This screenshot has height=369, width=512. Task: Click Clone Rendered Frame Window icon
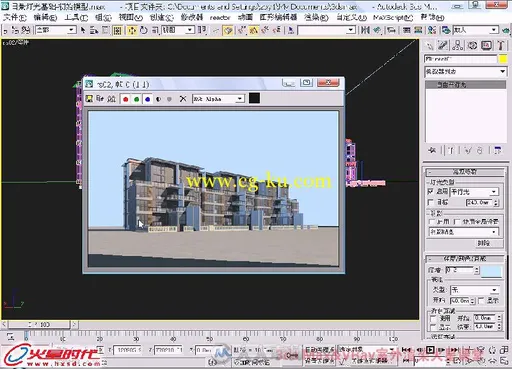111,99
